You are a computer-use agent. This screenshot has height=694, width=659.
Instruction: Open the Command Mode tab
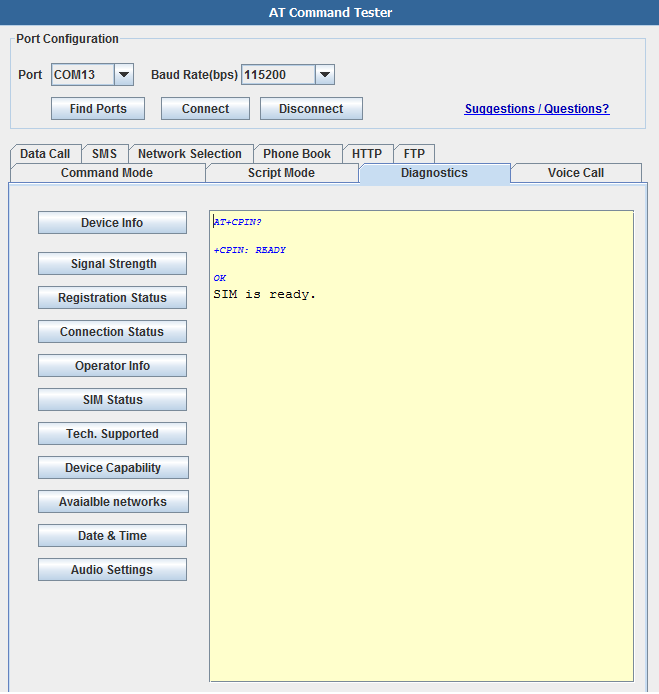click(107, 173)
